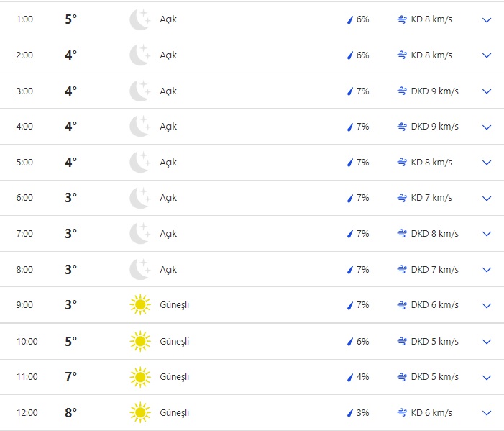Click the moon icon in the 1:00 row
The width and height of the screenshot is (504, 431).
coord(139,19)
